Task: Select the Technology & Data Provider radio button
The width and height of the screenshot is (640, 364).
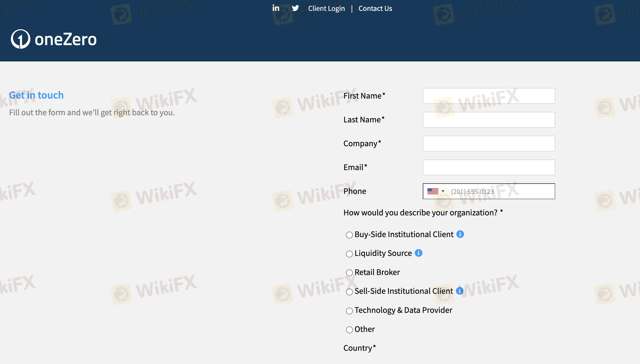Action: pos(349,311)
